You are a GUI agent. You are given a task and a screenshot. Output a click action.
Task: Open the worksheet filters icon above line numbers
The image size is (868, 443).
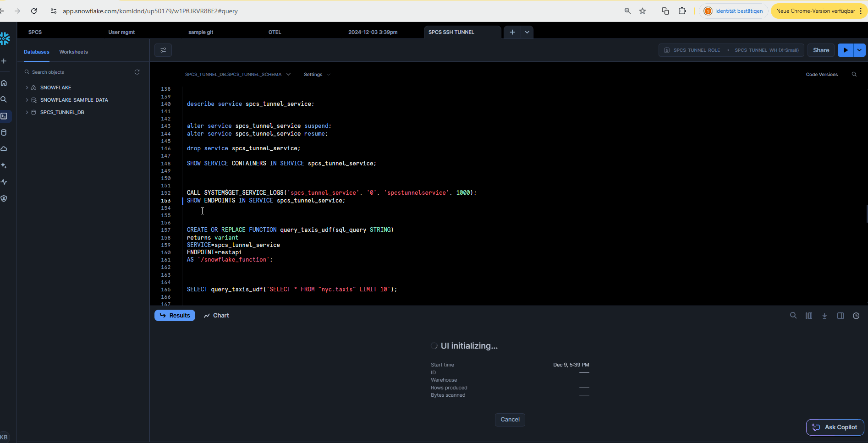(x=163, y=50)
